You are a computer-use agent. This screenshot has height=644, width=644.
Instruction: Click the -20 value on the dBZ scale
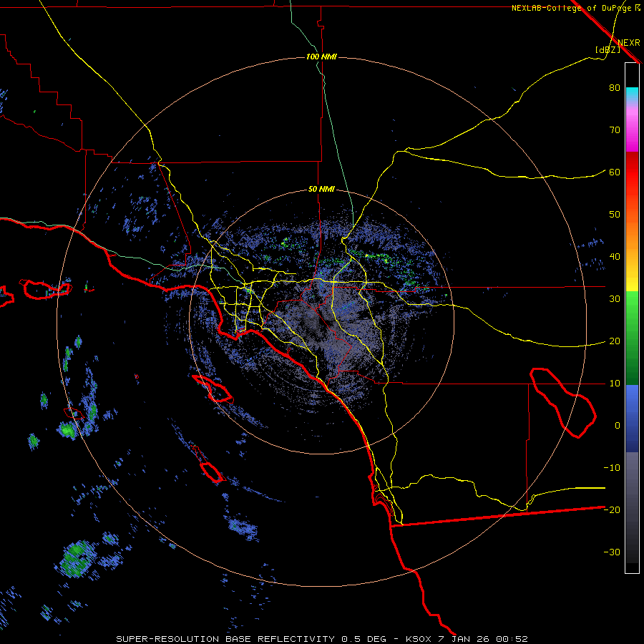point(612,510)
